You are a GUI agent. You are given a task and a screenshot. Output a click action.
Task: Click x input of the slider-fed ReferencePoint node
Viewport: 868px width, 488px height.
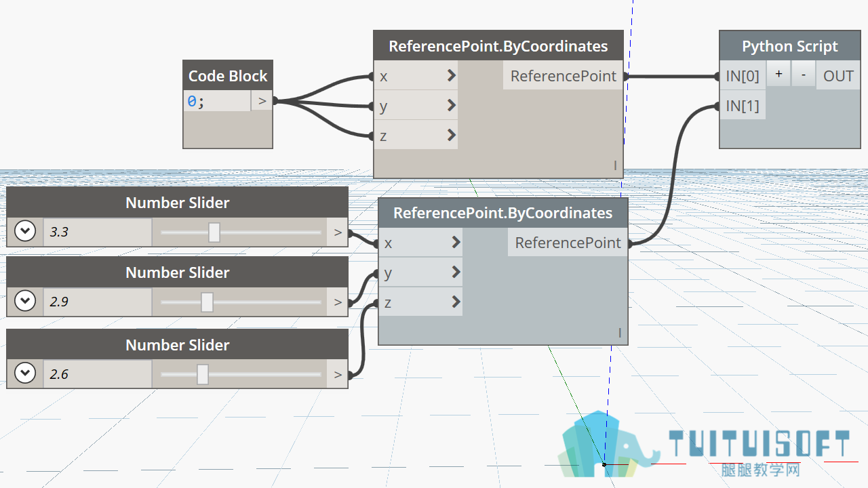click(x=420, y=243)
